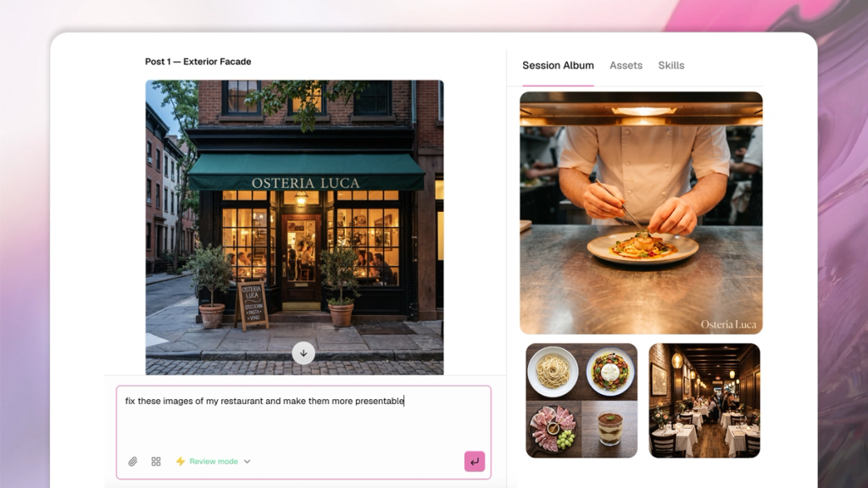Click the 'Post 1 — Exterior Facade' heading
868x488 pixels.
(198, 61)
